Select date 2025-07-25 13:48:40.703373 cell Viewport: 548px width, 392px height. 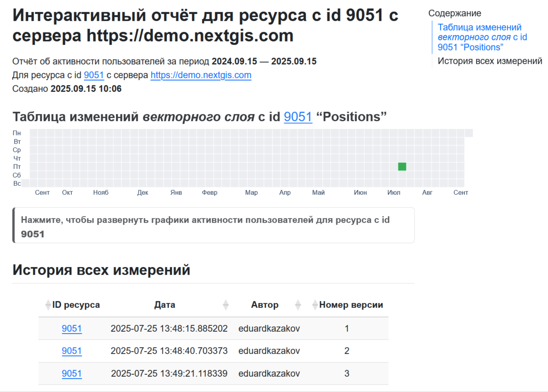pyautogui.click(x=169, y=351)
